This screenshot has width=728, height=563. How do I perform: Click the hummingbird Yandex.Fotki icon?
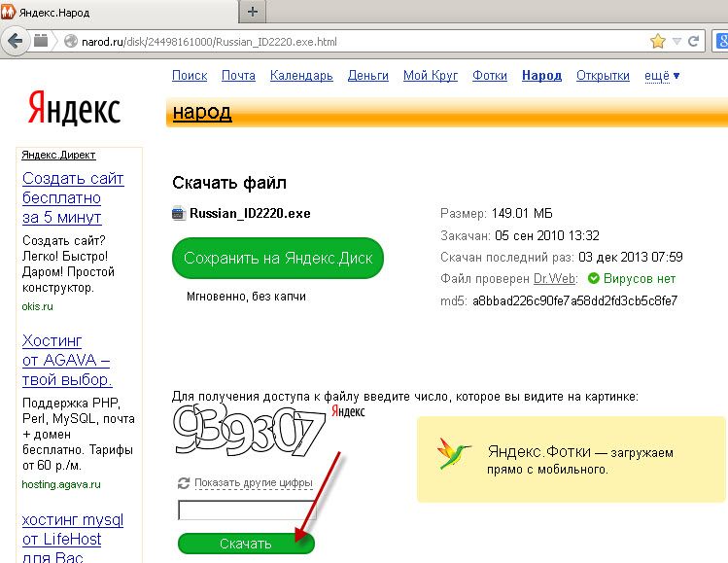[455, 452]
